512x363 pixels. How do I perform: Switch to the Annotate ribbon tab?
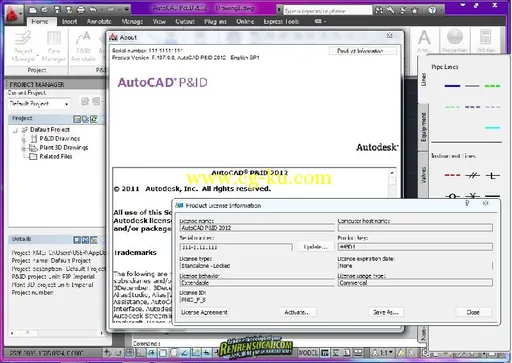(x=99, y=21)
